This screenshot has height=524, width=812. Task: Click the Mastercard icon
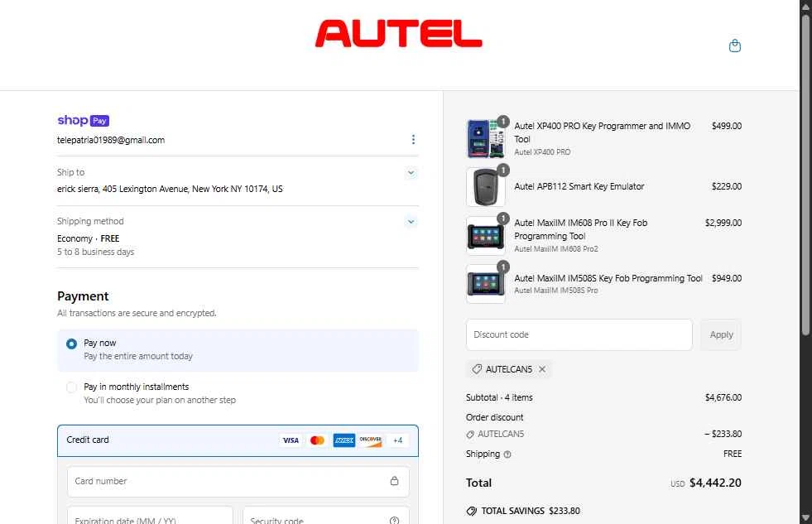click(317, 440)
